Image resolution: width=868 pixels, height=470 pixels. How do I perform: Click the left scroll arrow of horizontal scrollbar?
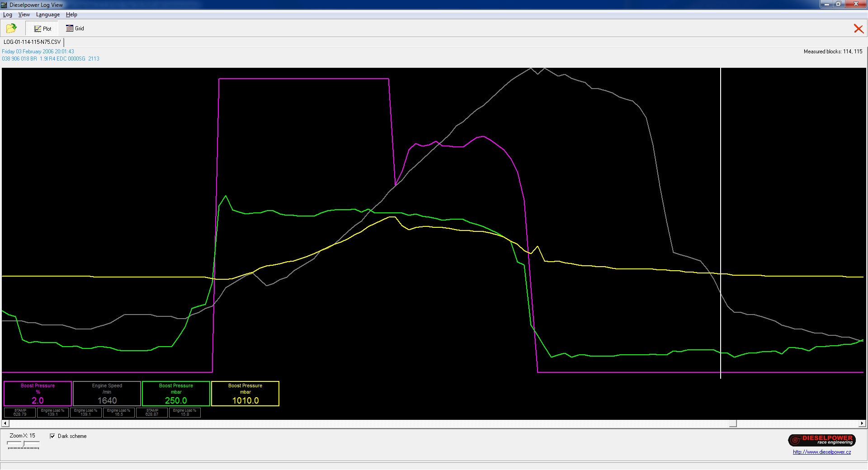click(5, 423)
